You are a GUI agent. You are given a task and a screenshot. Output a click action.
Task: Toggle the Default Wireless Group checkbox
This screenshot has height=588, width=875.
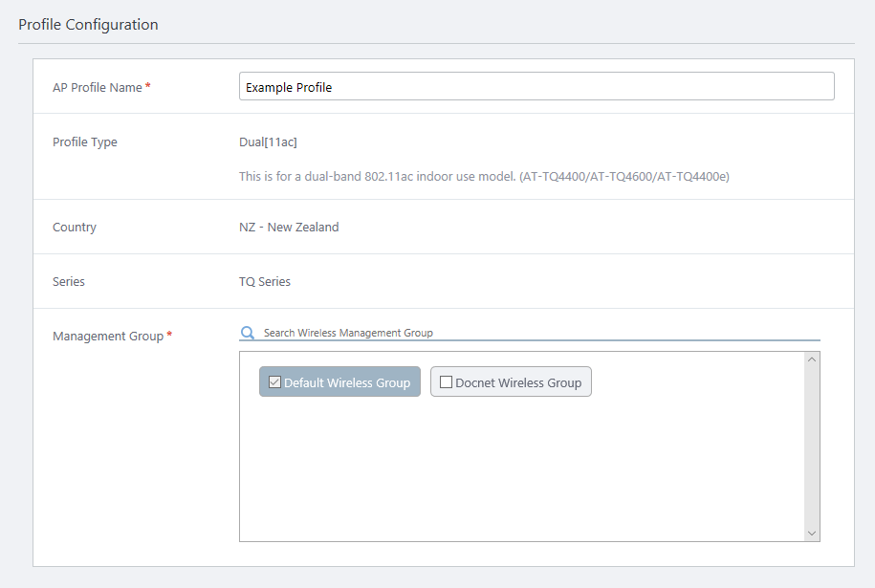274,382
